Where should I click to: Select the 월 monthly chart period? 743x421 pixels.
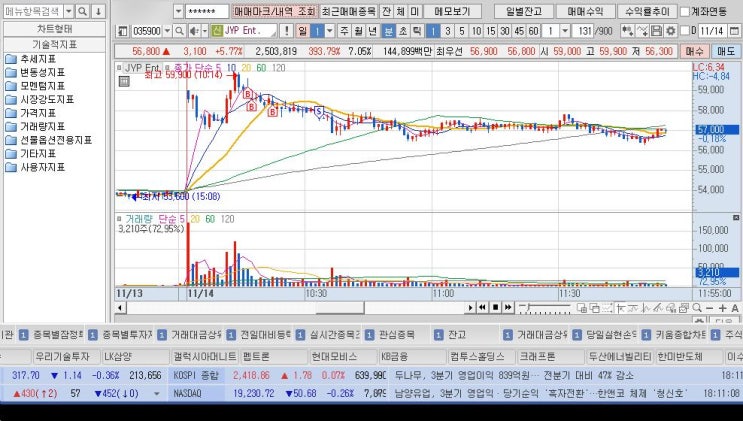pos(359,31)
